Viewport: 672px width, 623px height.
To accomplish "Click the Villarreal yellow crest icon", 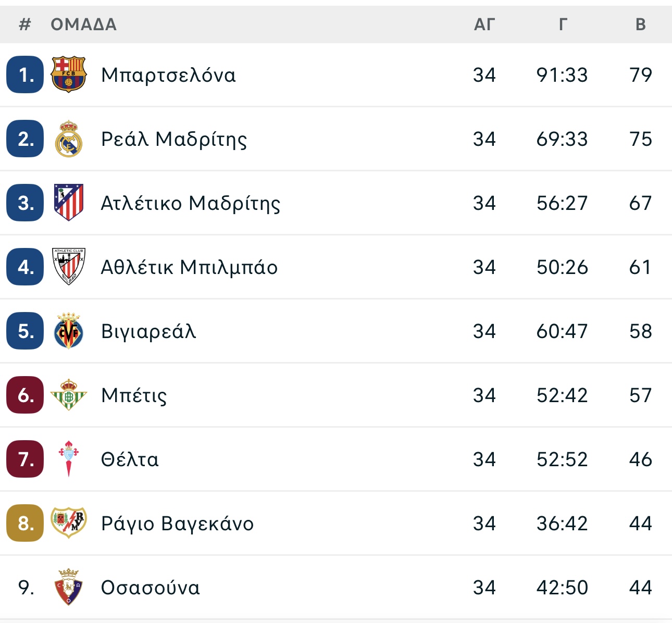I will click(x=68, y=331).
